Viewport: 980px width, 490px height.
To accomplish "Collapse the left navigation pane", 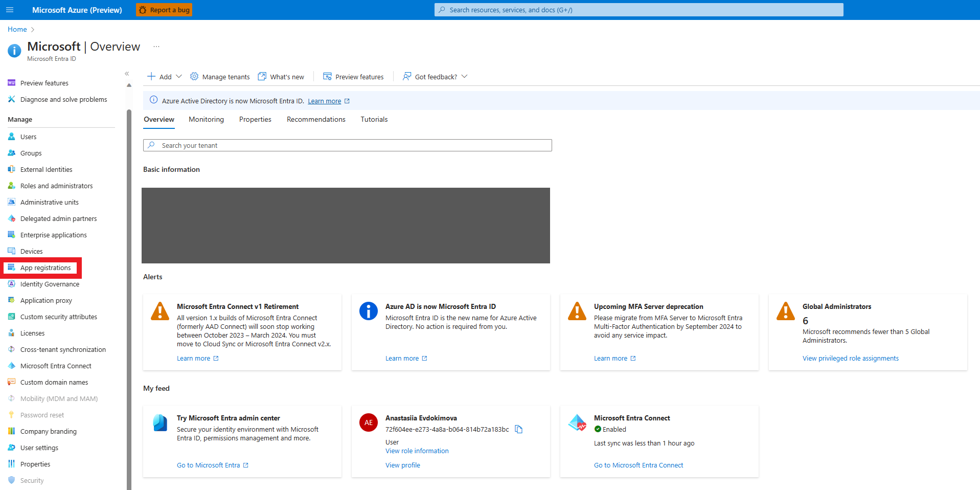I will (x=127, y=74).
